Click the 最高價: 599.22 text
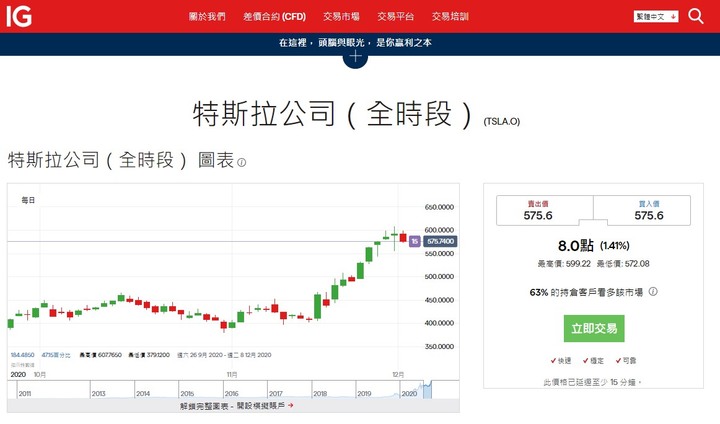720x424 pixels. pyautogui.click(x=564, y=264)
